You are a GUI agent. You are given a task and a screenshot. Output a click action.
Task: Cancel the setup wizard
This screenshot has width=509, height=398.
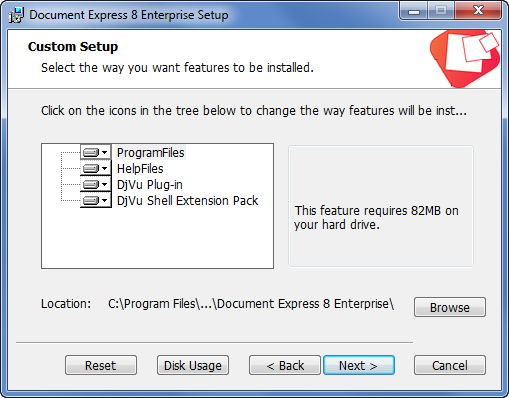450,365
